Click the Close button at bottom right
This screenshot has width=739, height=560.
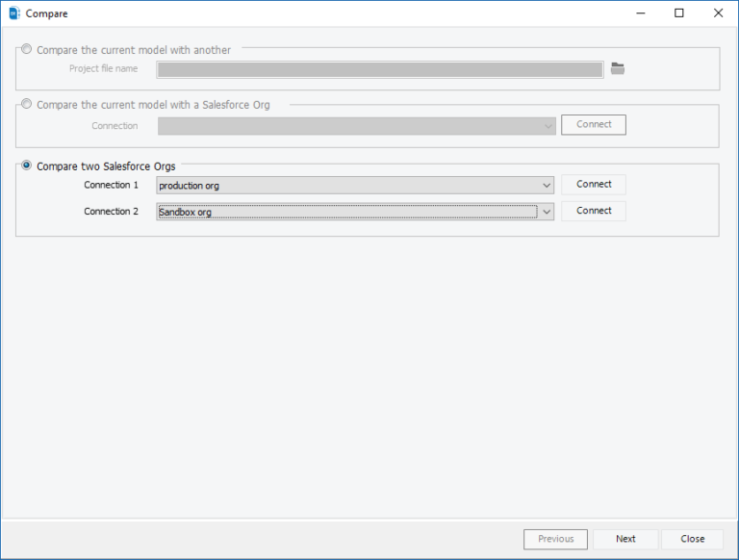click(x=692, y=539)
